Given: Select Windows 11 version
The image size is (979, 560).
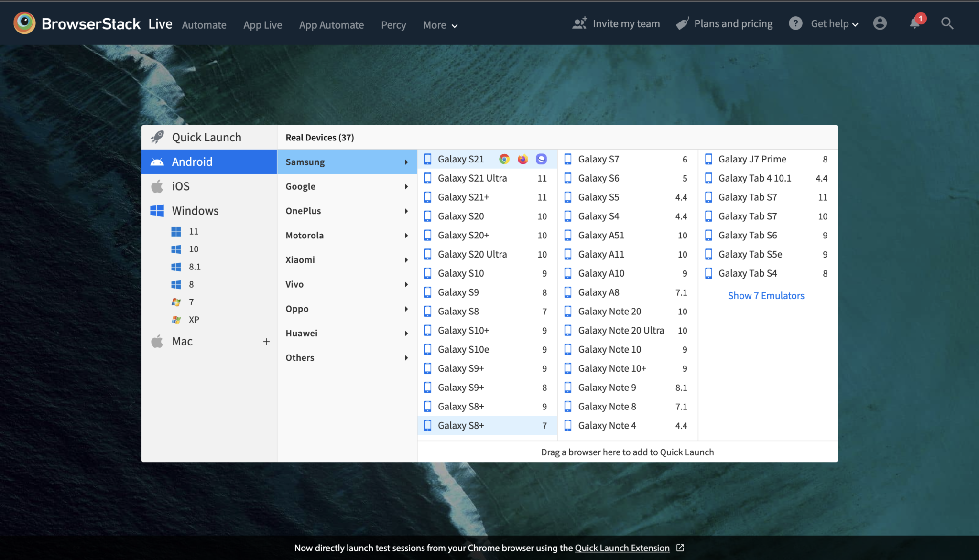Looking at the screenshot, I should [x=193, y=231].
